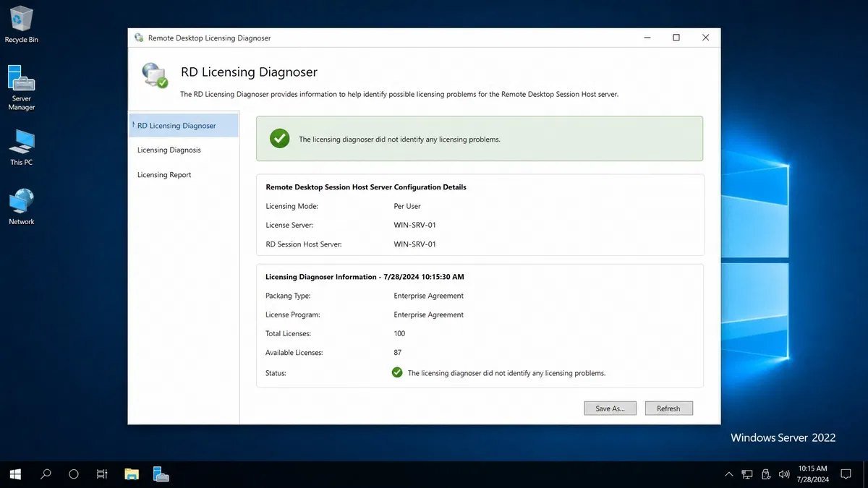Viewport: 868px width, 488px height.
Task: Click the network tray icon
Action: tap(747, 474)
